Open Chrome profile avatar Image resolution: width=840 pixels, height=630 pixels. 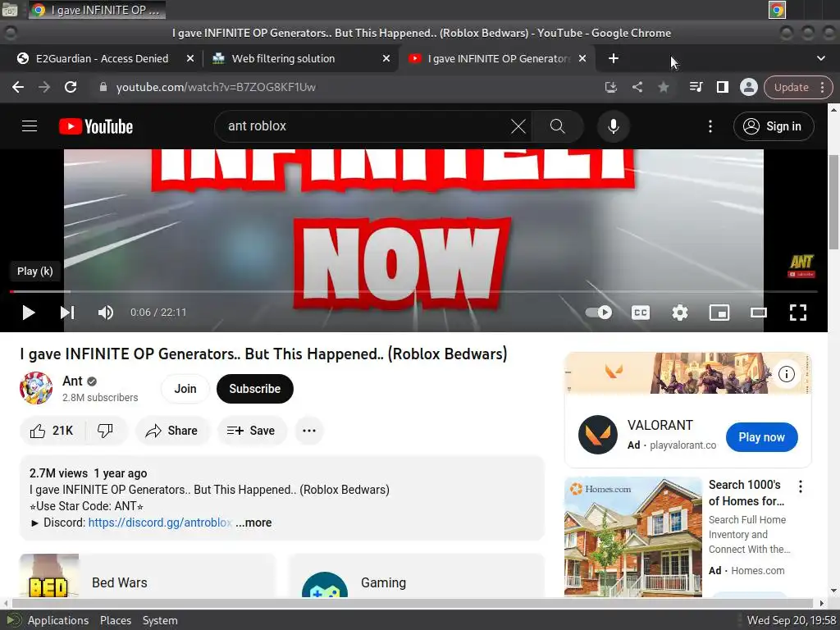pyautogui.click(x=748, y=87)
